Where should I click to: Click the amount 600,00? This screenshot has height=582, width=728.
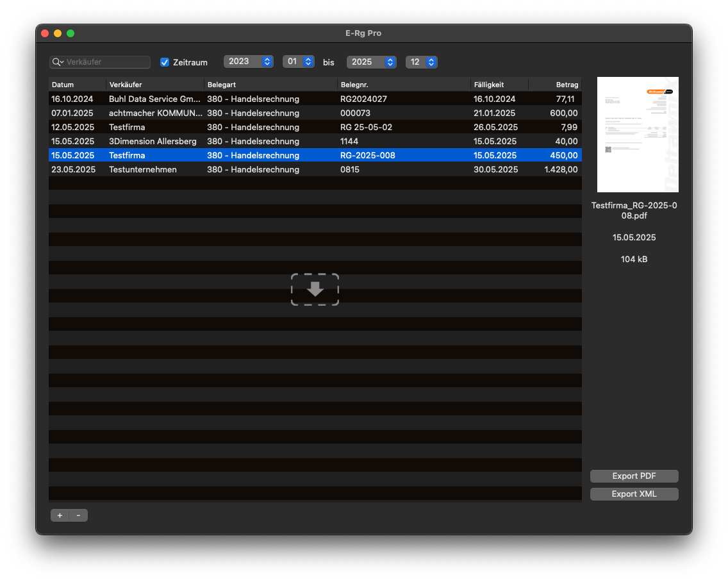(x=564, y=113)
